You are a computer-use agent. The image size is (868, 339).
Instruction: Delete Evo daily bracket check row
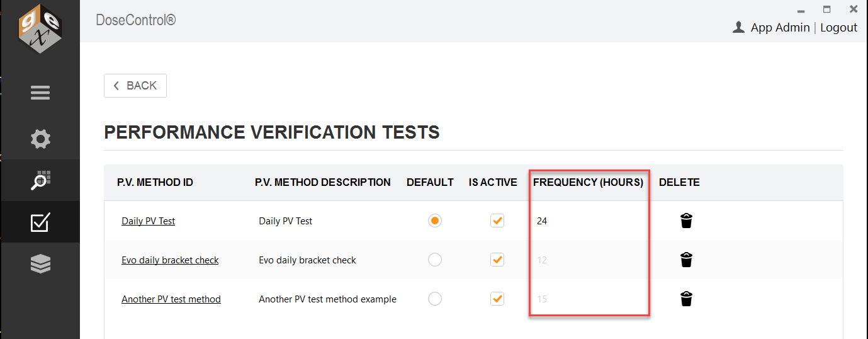[x=687, y=260]
